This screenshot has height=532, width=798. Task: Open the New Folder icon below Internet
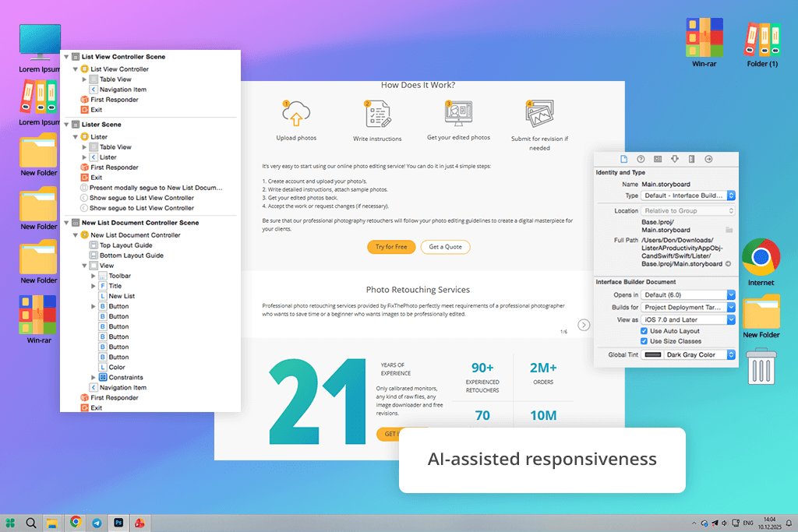click(x=761, y=312)
